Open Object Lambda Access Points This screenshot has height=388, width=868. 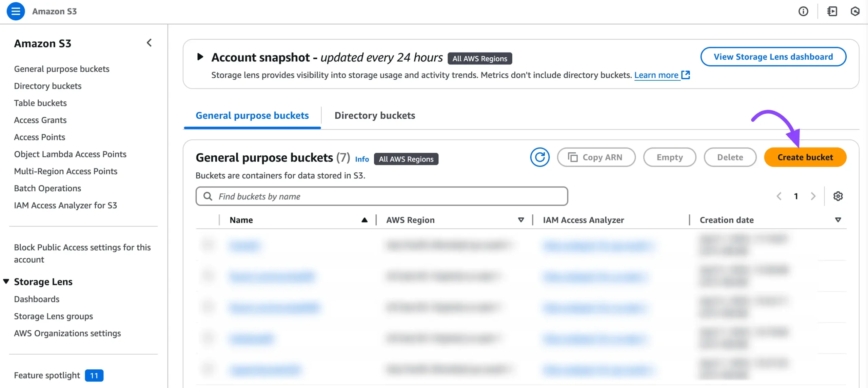click(x=70, y=154)
